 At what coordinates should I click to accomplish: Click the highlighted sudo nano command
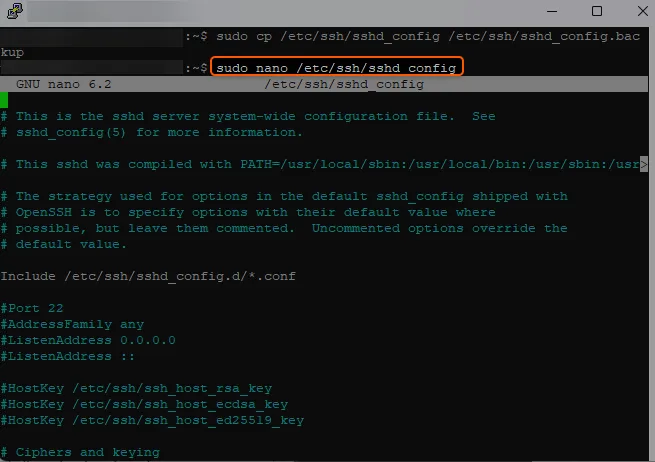click(x=336, y=68)
